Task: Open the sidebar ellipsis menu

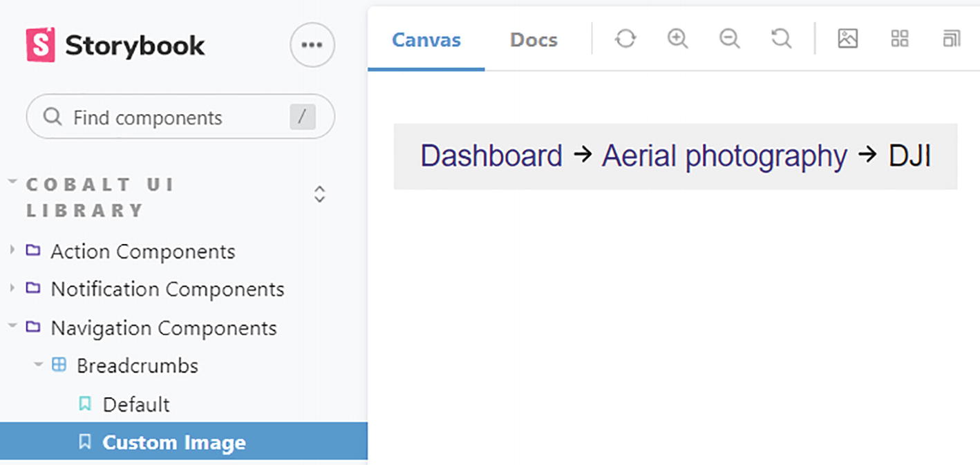Action: (312, 46)
